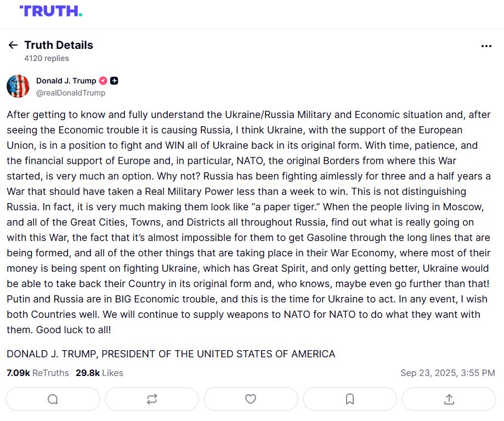Click the profile avatar picture
The width and height of the screenshot is (504, 421).
(18, 86)
